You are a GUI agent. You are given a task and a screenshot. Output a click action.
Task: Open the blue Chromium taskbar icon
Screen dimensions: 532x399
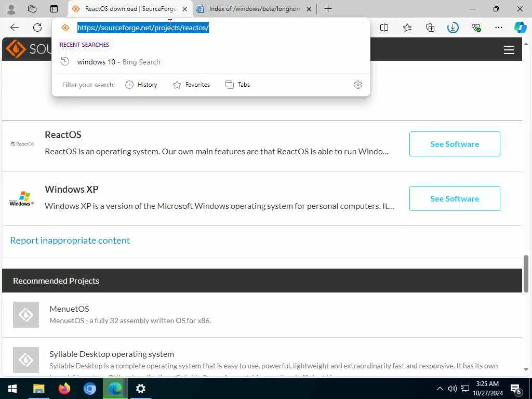point(89,389)
